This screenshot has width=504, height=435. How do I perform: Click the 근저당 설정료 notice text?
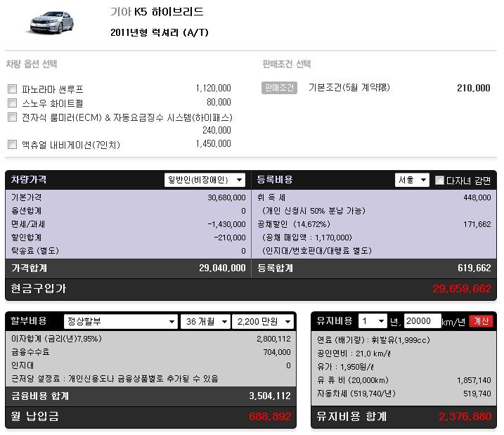tap(115, 379)
